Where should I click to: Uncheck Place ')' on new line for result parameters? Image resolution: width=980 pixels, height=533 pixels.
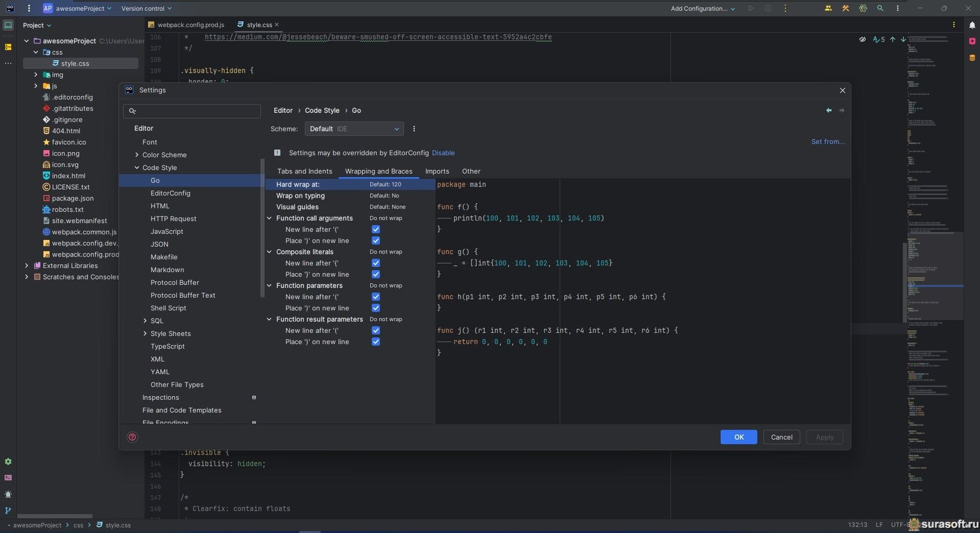(375, 342)
